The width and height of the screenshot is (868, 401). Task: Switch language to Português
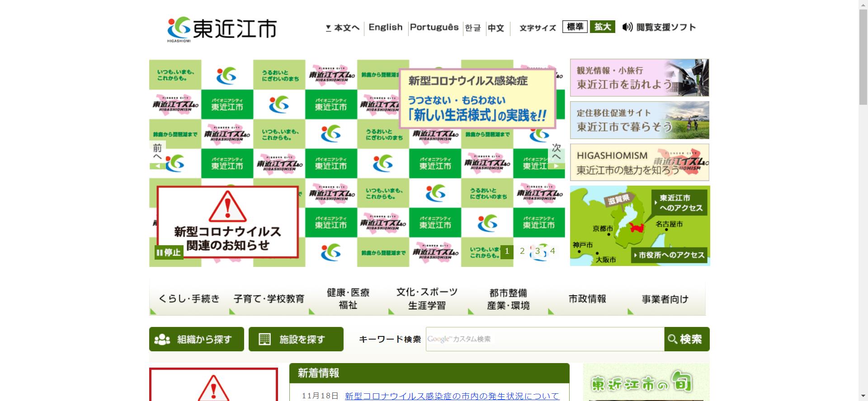tap(434, 27)
